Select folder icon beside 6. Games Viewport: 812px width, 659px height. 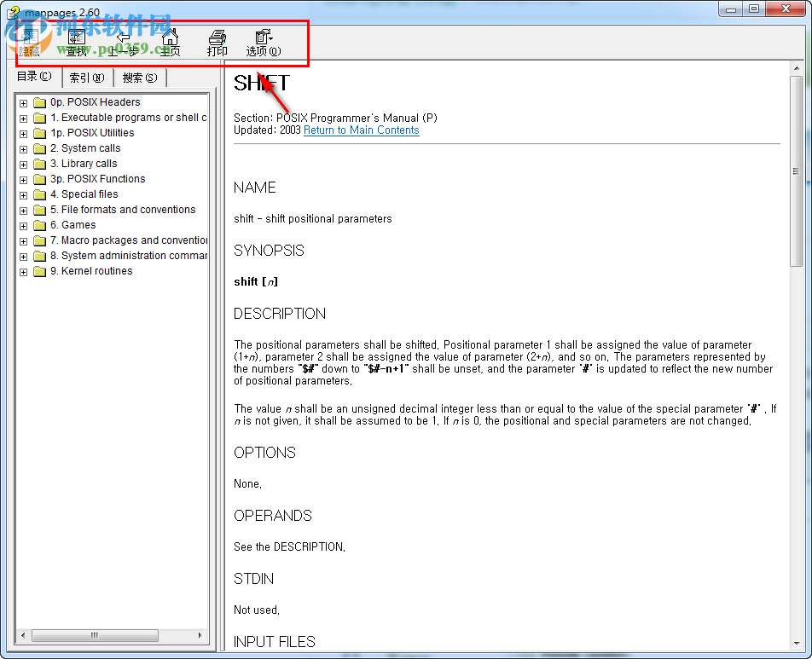(40, 225)
